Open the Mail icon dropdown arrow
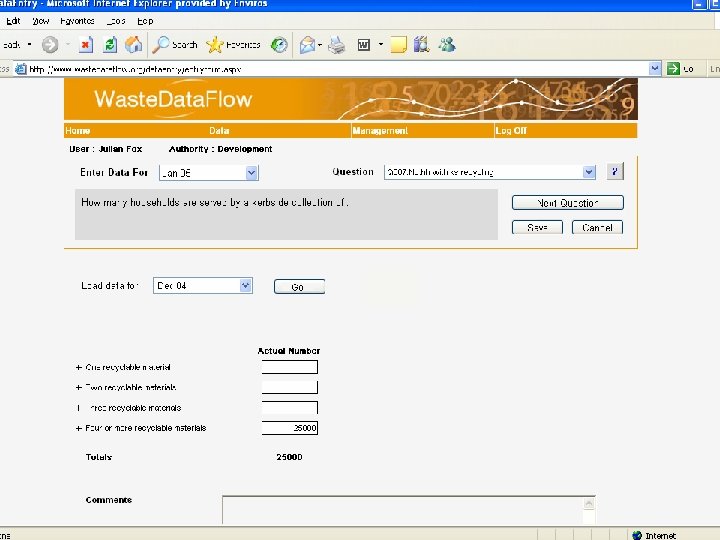720x540 pixels. (320, 45)
